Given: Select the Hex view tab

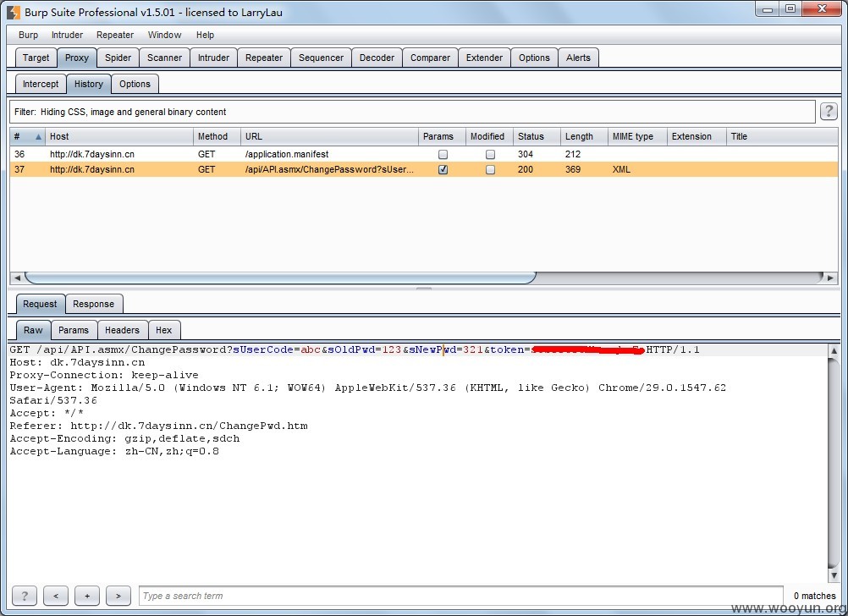Looking at the screenshot, I should point(164,330).
